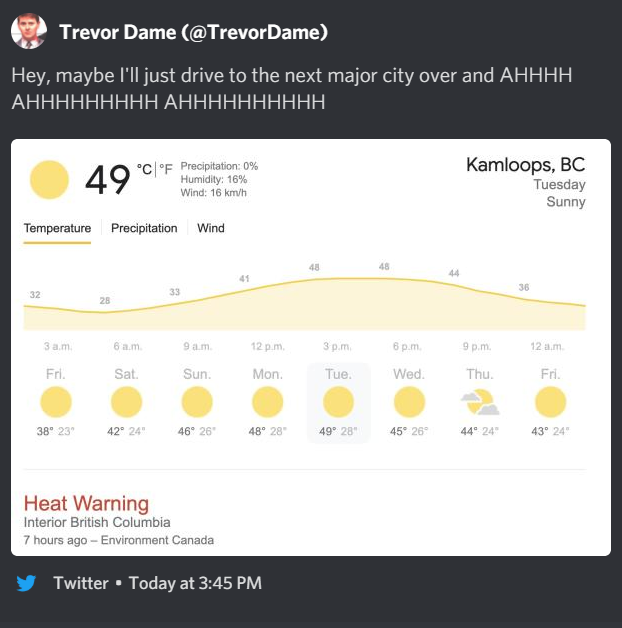Select Monday's sun forecast icon
The image size is (622, 628).
tap(268, 402)
